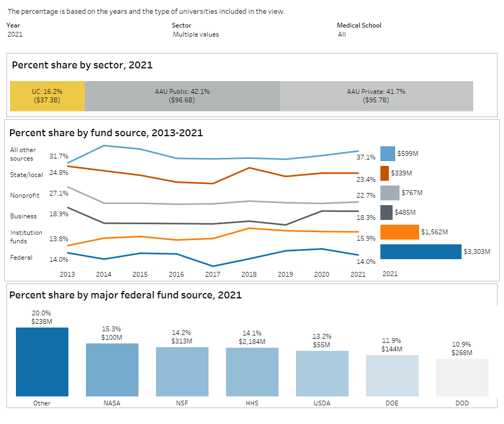Viewport: 504px width, 424px height.
Task: Click the DOD bar showing 10.9%
Action: [x=462, y=376]
